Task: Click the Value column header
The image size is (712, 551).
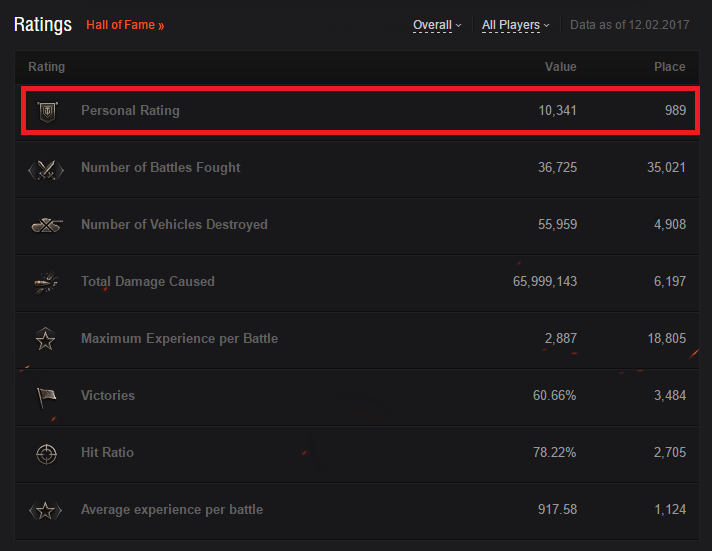Action: click(x=560, y=67)
